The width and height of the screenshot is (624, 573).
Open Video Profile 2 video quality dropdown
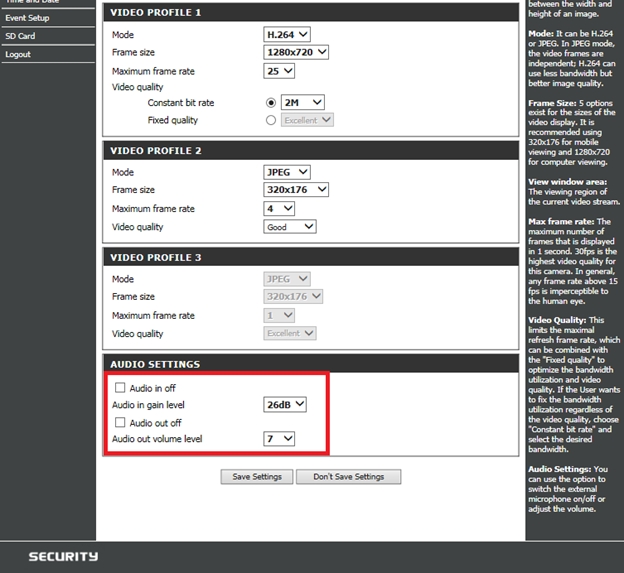pyautogui.click(x=290, y=227)
